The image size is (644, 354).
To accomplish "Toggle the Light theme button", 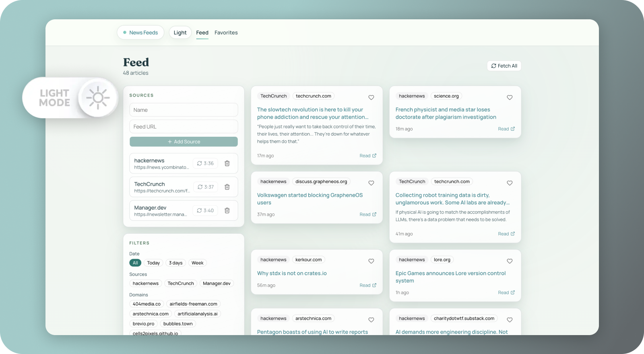I will point(180,33).
